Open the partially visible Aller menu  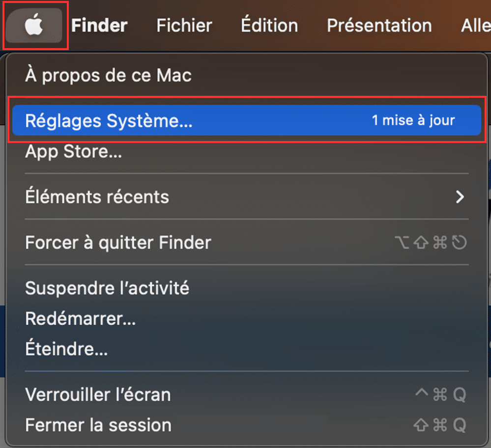(x=476, y=26)
